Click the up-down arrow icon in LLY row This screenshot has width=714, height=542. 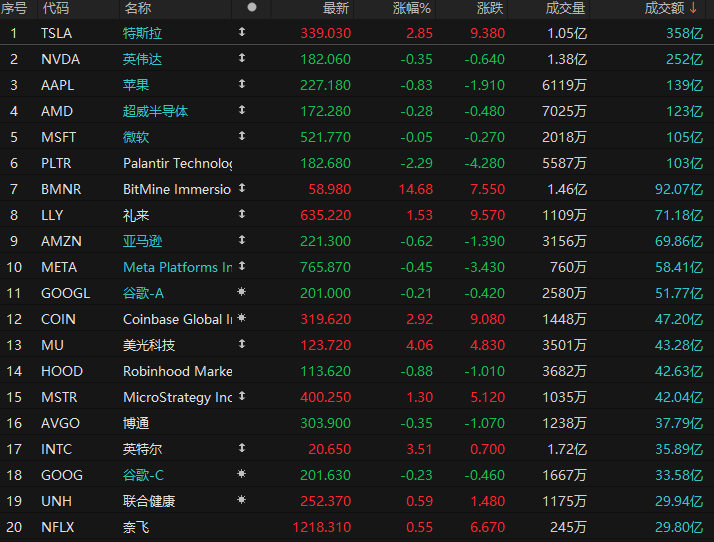click(242, 214)
